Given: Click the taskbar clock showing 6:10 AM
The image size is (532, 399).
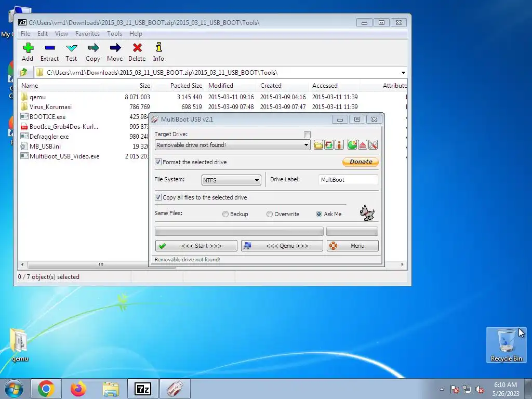Looking at the screenshot, I should pos(506,389).
